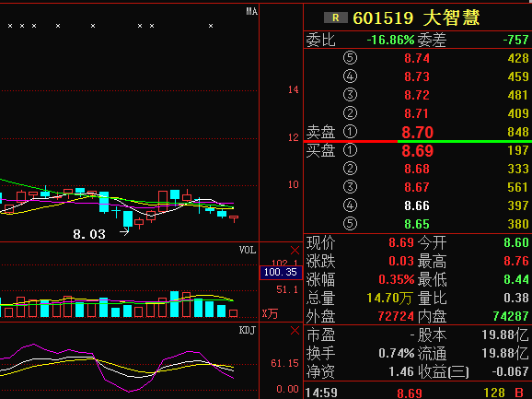This screenshot has height=399, width=532.
Task: Click the 换手 value 0.74%
Action: [397, 353]
